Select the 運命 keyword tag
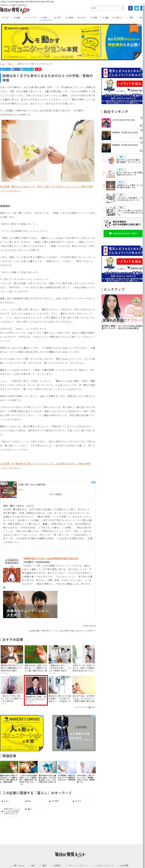Viewport: 145px width, 868px height. (x=35, y=809)
